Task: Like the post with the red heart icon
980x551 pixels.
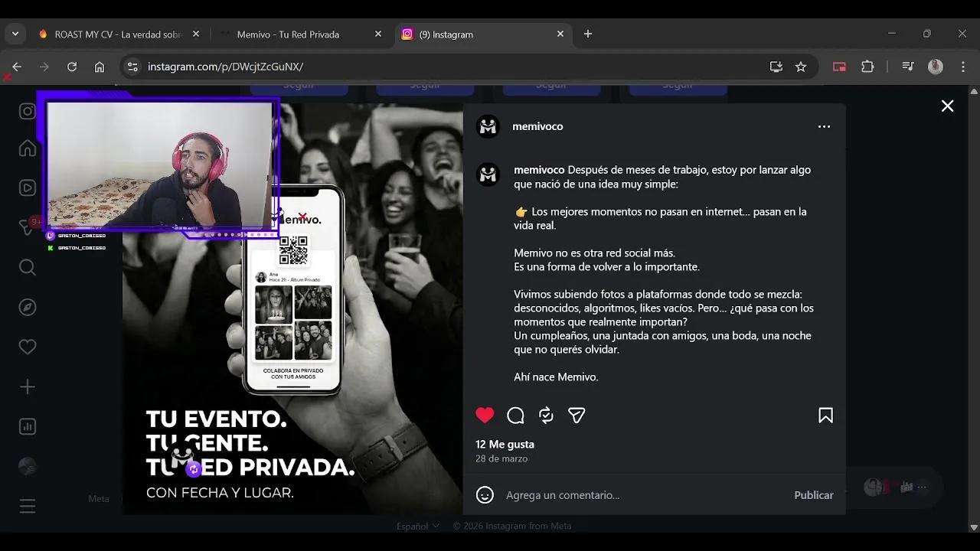Action: pyautogui.click(x=485, y=416)
